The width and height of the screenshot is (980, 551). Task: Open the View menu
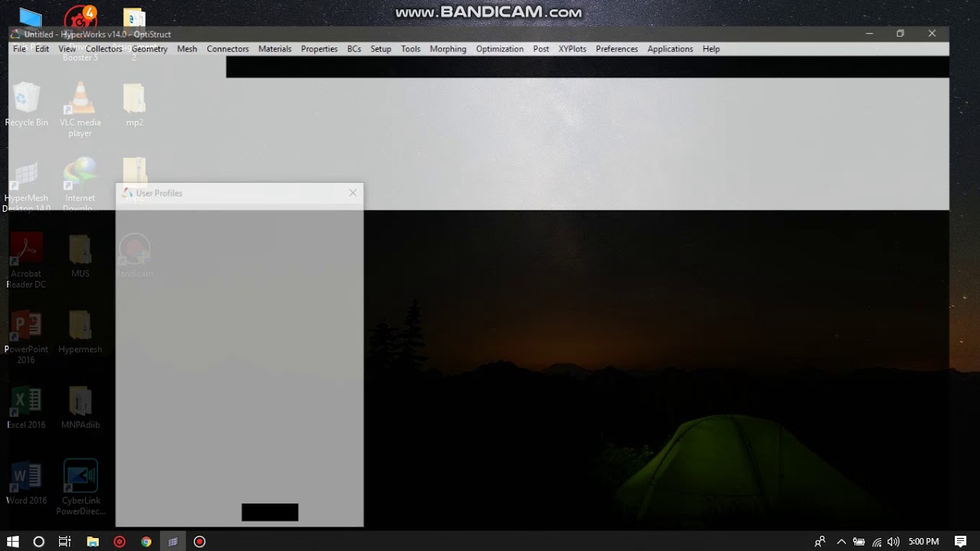pos(67,49)
